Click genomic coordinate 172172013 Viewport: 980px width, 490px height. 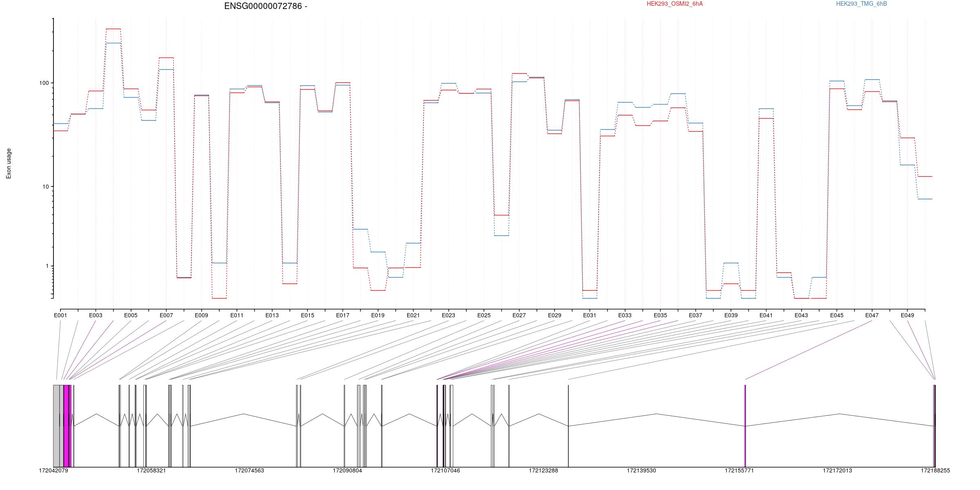pos(837,470)
